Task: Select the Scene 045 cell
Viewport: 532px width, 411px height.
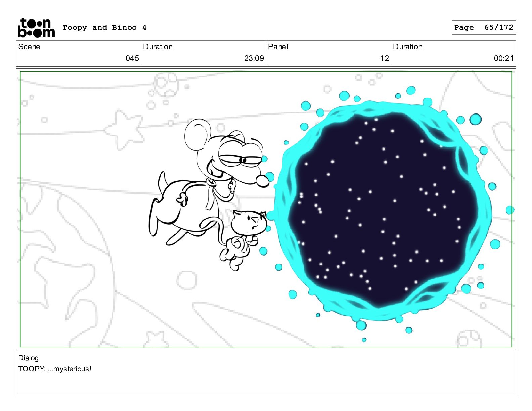Action: click(x=79, y=54)
